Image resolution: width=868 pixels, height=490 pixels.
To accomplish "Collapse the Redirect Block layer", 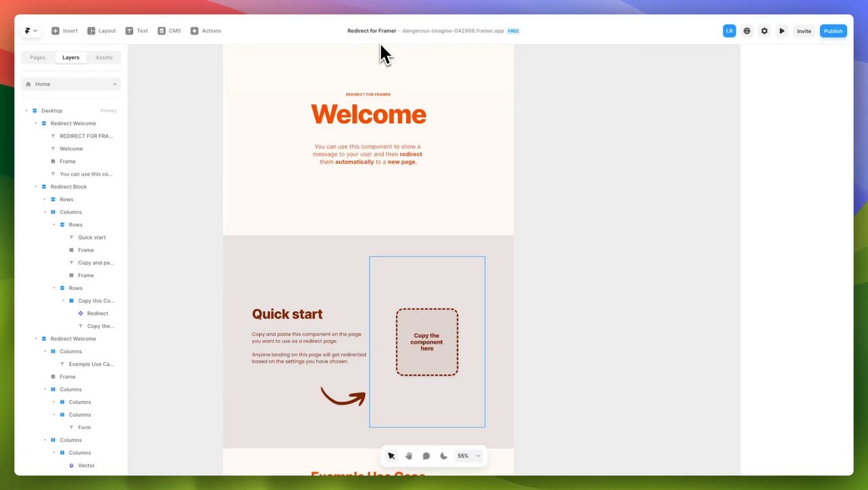I will point(36,186).
